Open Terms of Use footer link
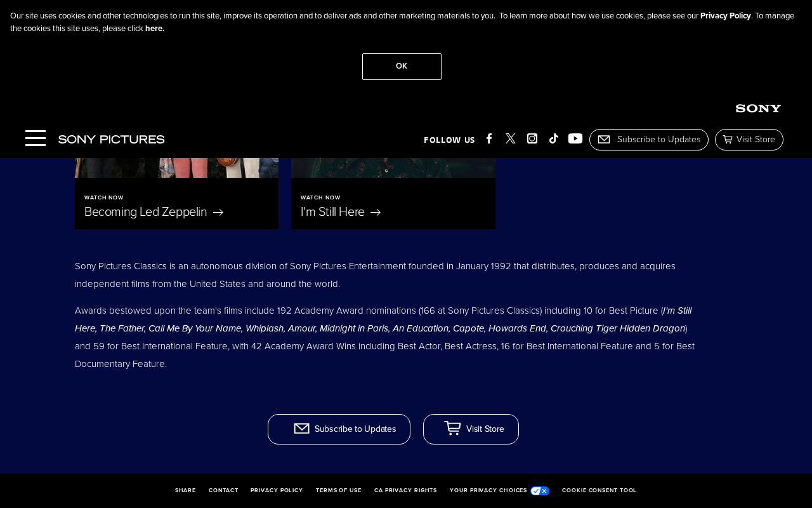The height and width of the screenshot is (508, 812). point(339,491)
